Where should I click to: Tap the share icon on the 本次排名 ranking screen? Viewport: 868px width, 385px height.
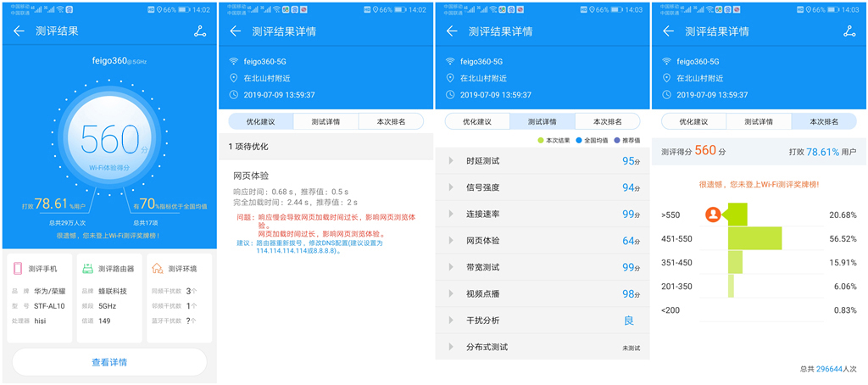849,31
